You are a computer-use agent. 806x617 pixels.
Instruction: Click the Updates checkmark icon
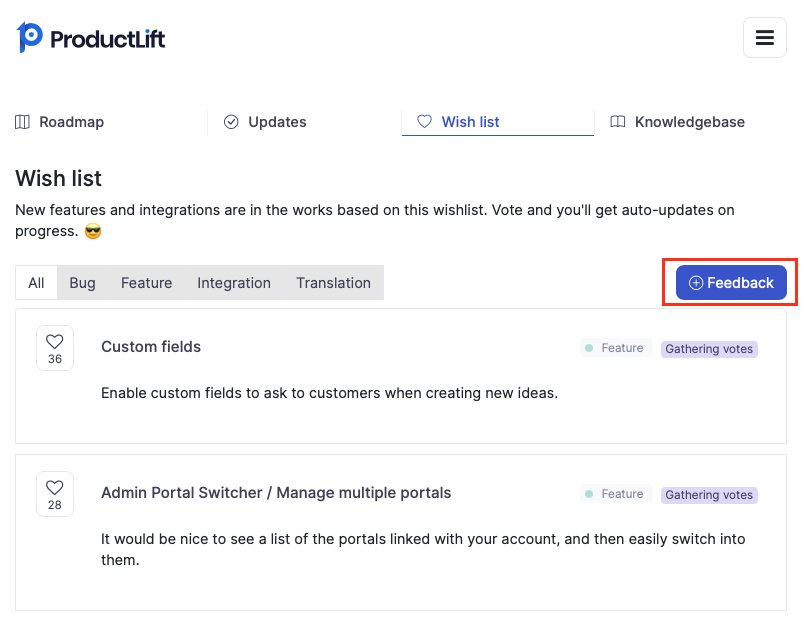coord(231,122)
